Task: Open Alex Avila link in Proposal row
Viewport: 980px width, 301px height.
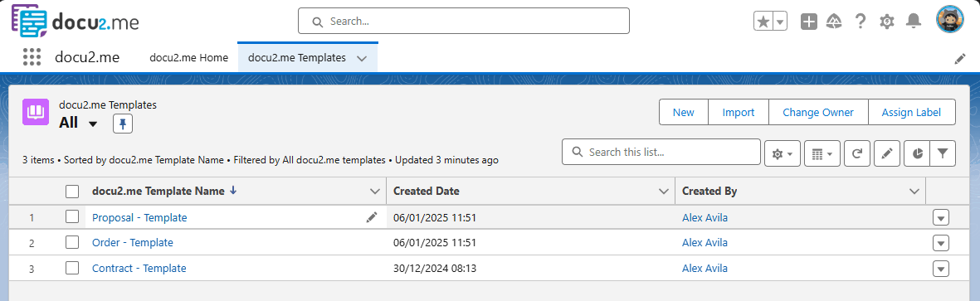Action: 705,217
